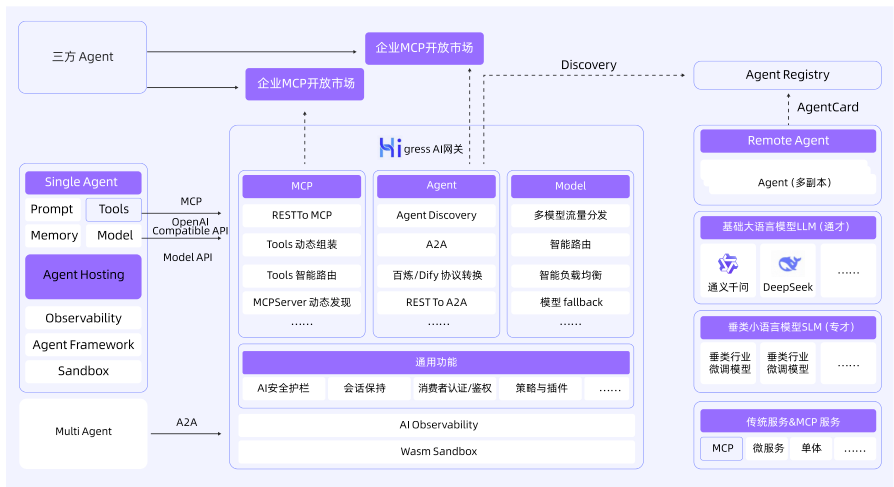Click the AgentCard label
Screen dimensions: 894x487
pos(827,107)
